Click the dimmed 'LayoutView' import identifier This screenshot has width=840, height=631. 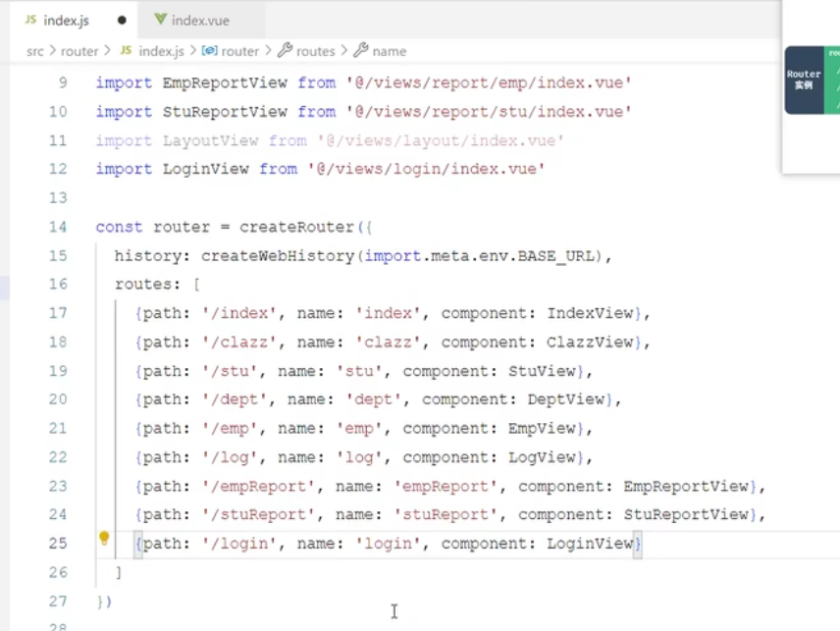(210, 141)
